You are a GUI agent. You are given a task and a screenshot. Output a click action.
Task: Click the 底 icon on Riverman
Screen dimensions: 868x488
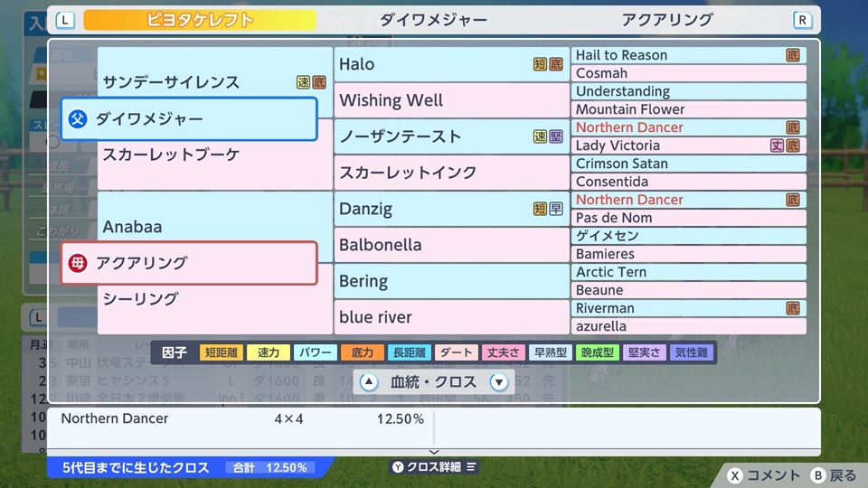click(x=793, y=308)
